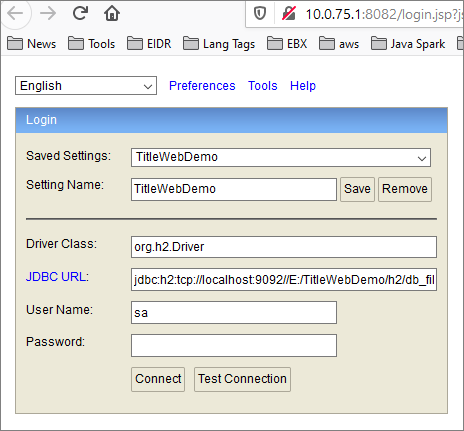Open the News bookmarks folder
464x431 pixels.
click(32, 44)
